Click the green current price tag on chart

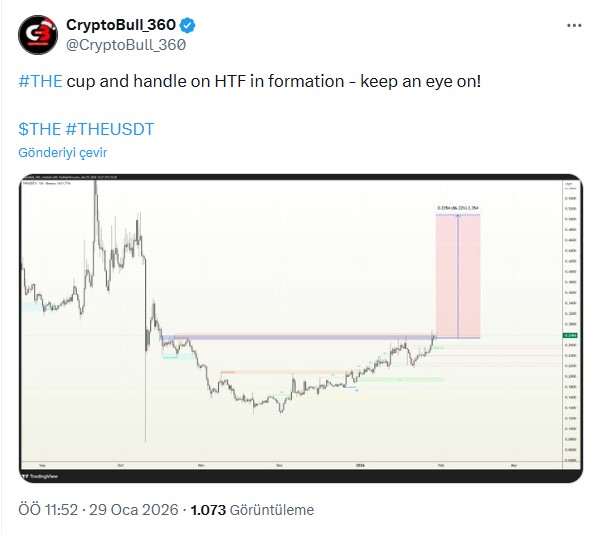click(x=570, y=335)
